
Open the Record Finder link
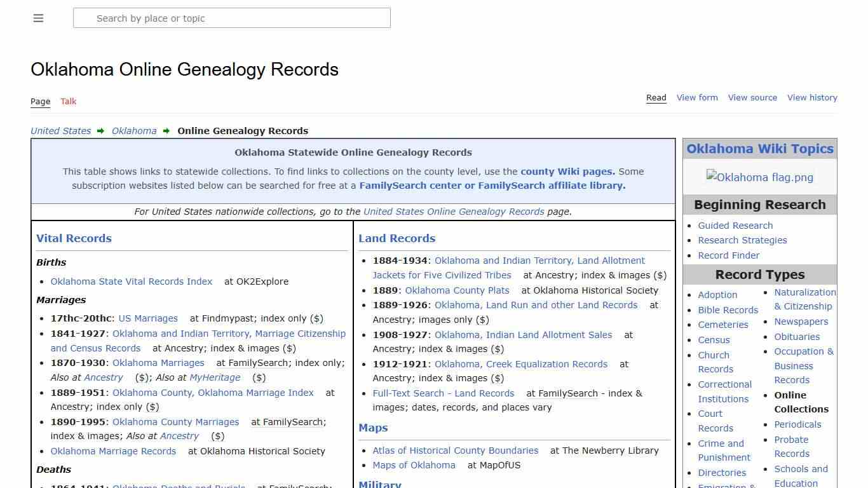pos(728,255)
